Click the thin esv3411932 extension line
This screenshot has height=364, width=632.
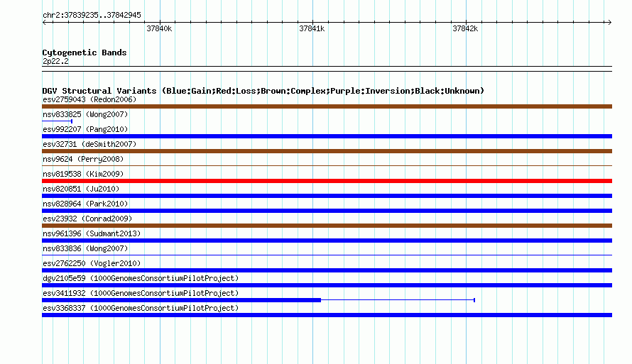[398, 300]
